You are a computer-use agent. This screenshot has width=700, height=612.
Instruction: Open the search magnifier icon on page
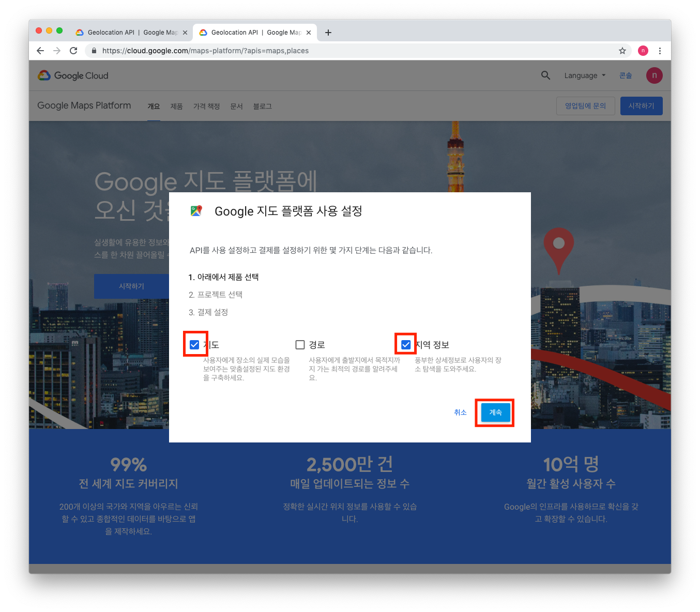[x=545, y=75]
